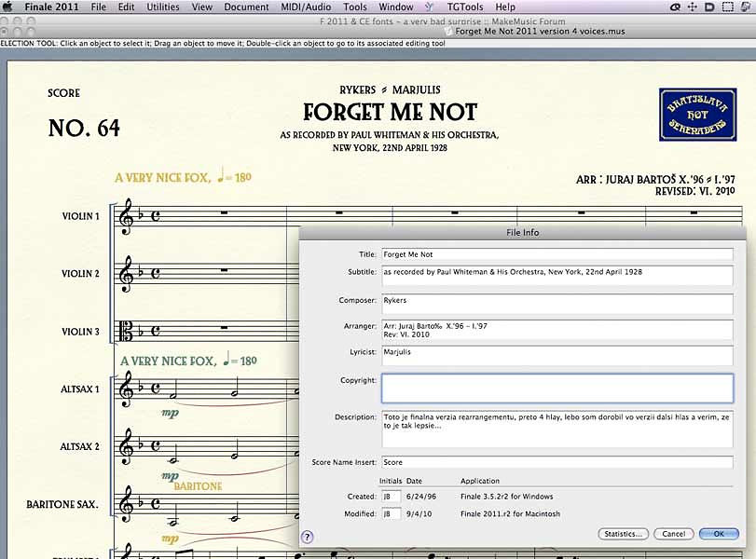Select the NO. 64 text block
This screenshot has width=756, height=559.
click(84, 129)
